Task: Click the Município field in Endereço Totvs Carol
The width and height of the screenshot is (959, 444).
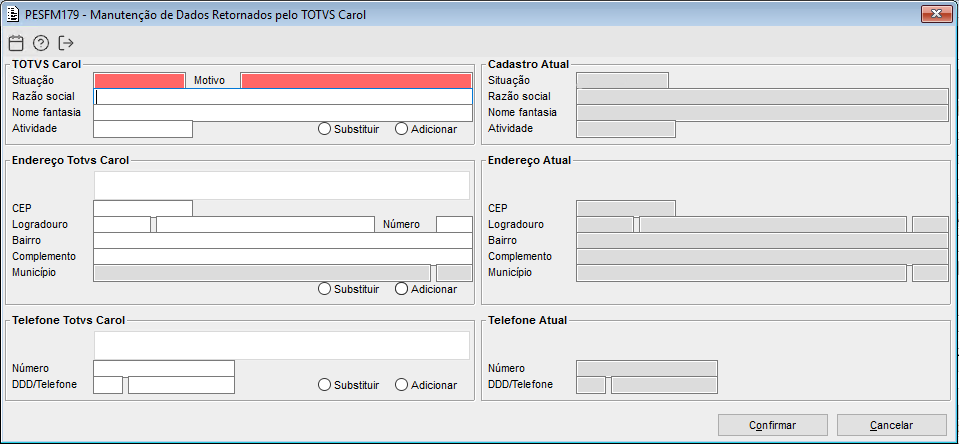Action: click(x=262, y=273)
